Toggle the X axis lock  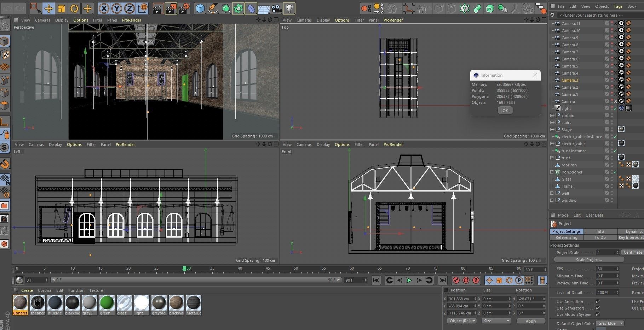(104, 8)
